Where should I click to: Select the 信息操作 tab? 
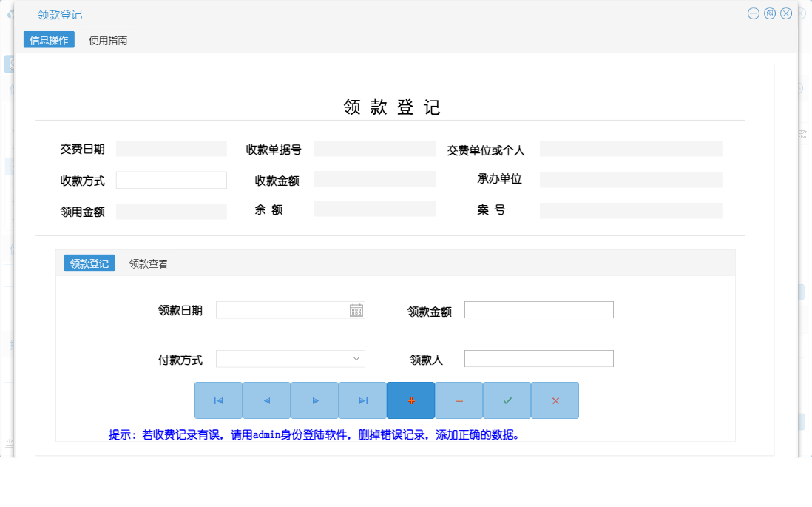pyautogui.click(x=49, y=40)
